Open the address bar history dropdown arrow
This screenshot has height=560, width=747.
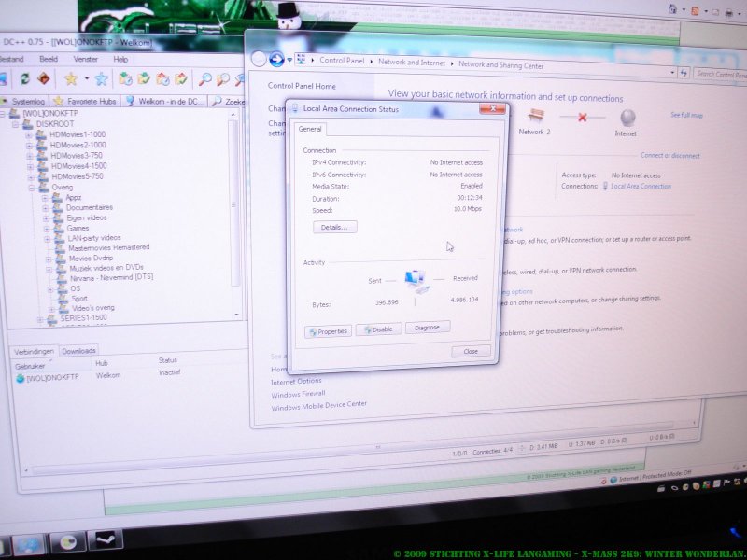(672, 73)
